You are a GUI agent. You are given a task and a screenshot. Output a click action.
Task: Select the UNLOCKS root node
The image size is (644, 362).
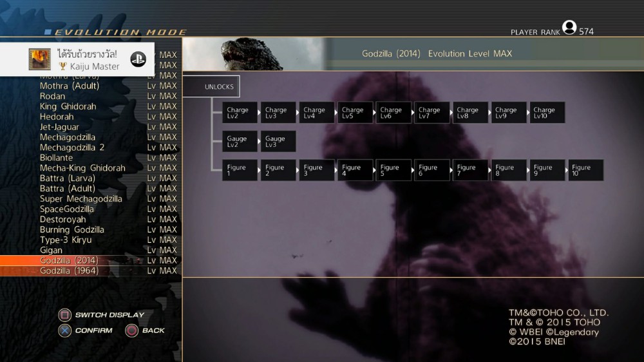tap(211, 86)
